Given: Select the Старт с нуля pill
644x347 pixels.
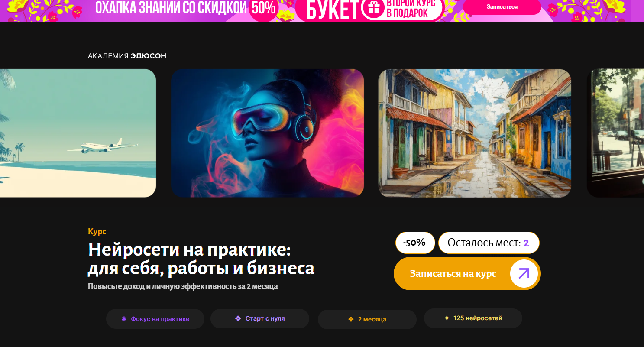Looking at the screenshot, I should click(x=260, y=318).
